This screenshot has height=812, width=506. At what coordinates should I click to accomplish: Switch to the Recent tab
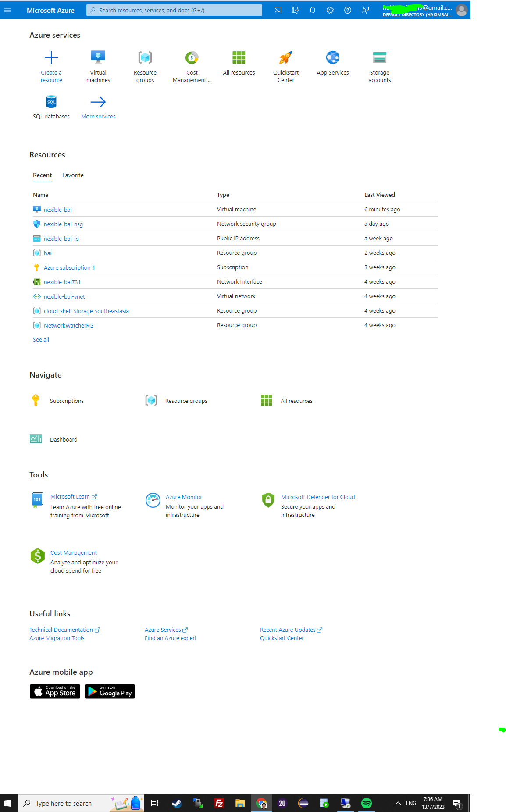tap(42, 175)
